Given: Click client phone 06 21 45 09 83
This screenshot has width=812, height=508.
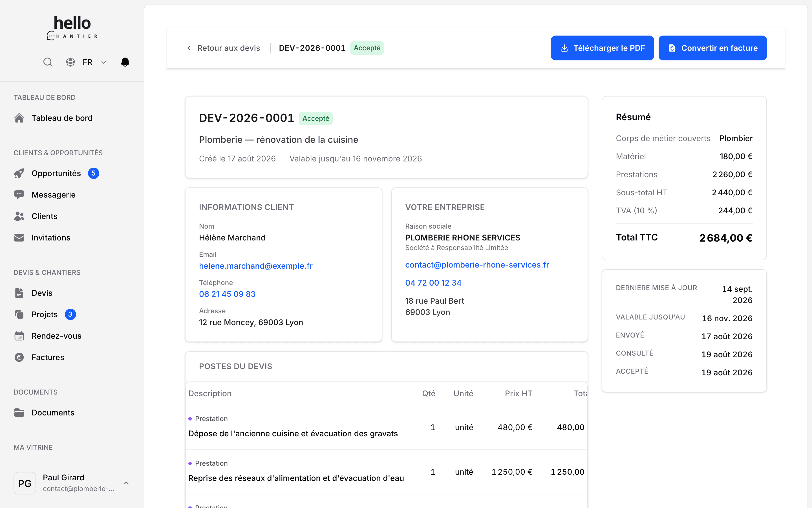Looking at the screenshot, I should point(227,294).
